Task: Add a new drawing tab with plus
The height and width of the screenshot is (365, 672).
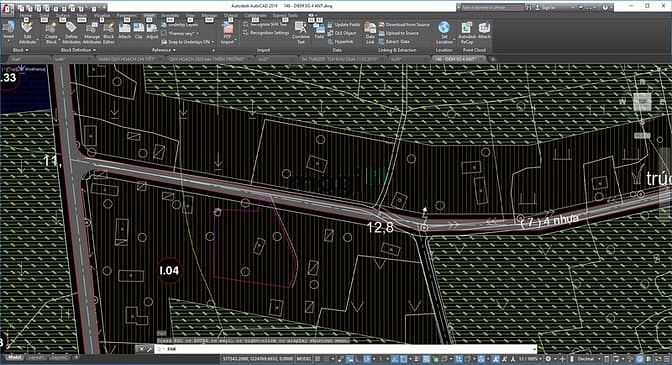Action: (493, 59)
